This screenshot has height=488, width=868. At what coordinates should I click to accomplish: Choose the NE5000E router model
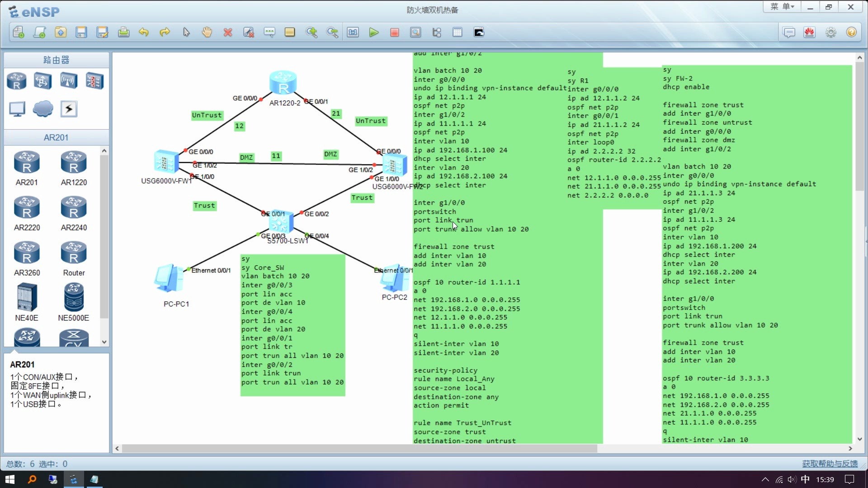[74, 302]
